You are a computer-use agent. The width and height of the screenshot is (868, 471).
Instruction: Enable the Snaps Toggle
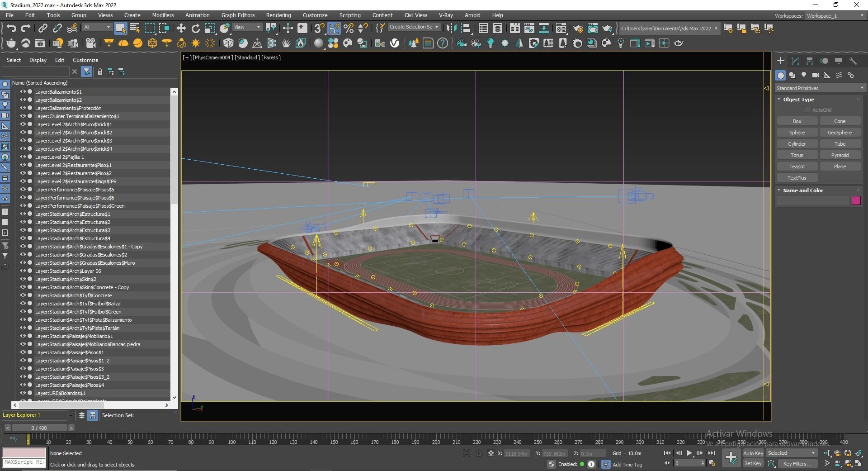(318, 28)
